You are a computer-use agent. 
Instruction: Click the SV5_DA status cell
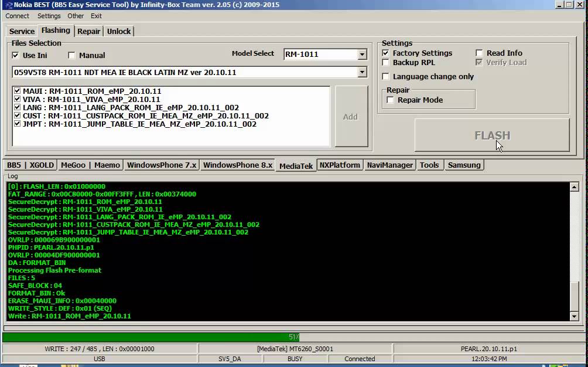(x=230, y=359)
